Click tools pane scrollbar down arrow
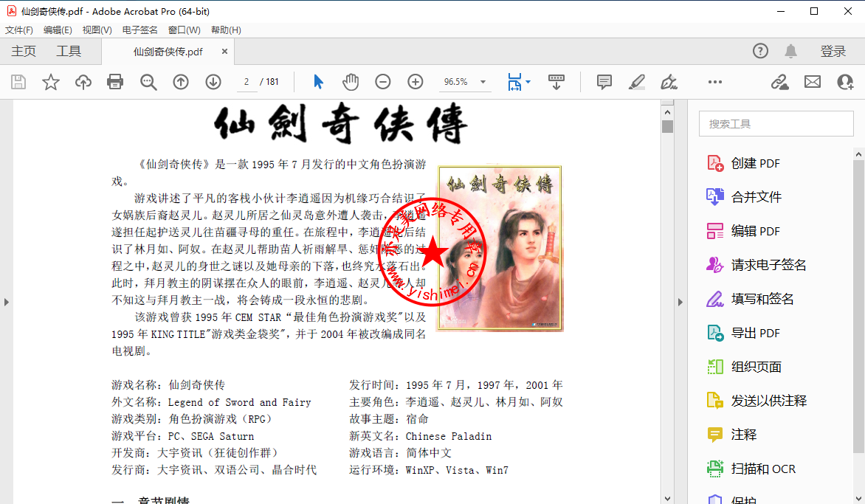 pyautogui.click(x=858, y=498)
